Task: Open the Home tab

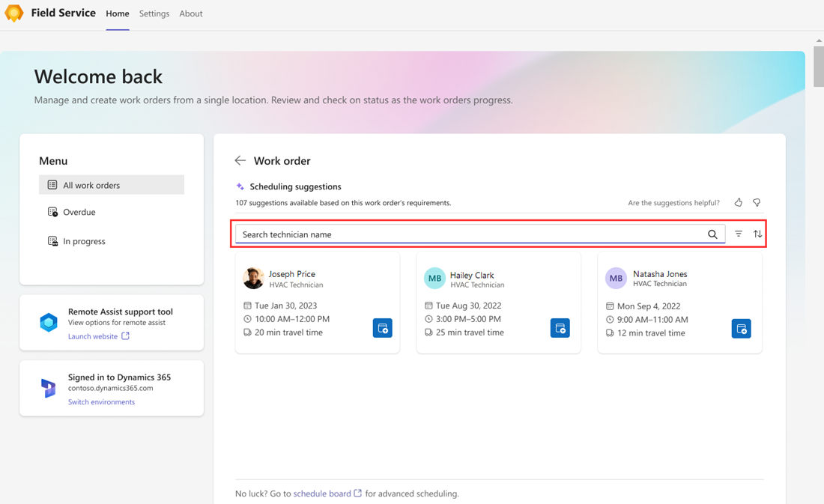Action: (117, 13)
